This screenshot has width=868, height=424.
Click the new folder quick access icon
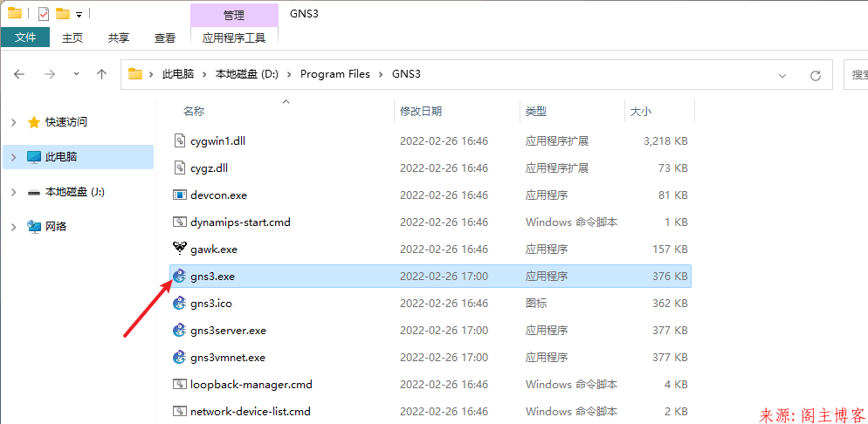(63, 14)
